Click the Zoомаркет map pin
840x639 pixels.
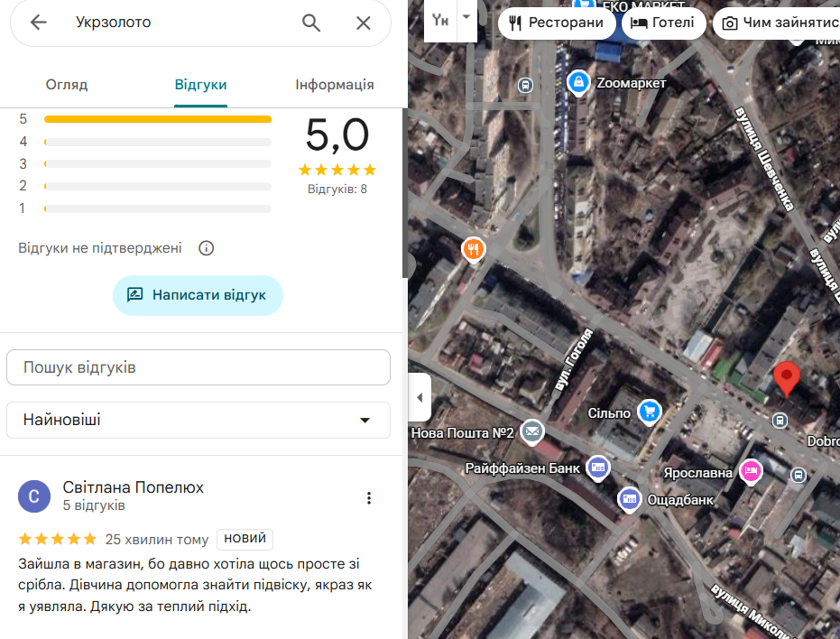click(578, 82)
